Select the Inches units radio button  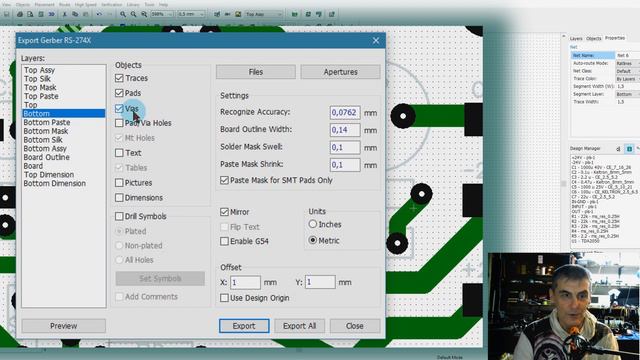click(313, 224)
